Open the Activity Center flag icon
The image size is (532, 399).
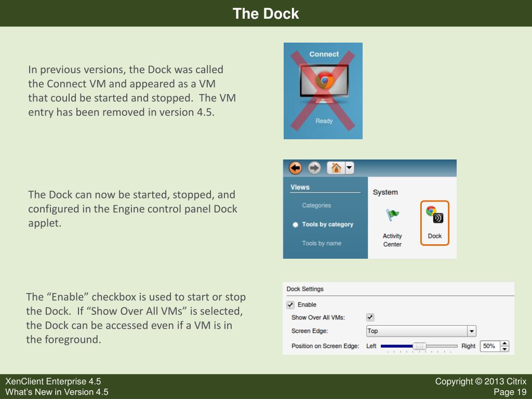[x=392, y=215]
